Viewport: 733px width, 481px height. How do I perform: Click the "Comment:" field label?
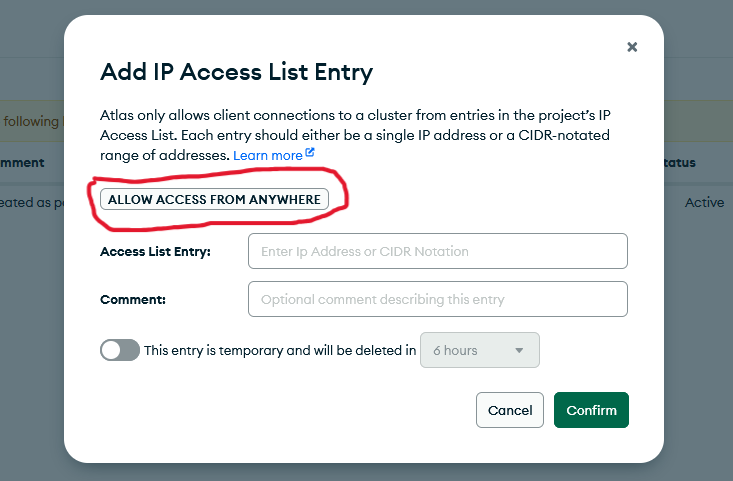tap(133, 299)
